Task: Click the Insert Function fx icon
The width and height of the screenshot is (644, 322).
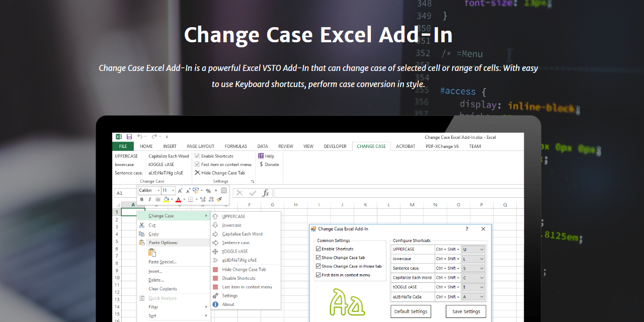Action: tap(265, 193)
